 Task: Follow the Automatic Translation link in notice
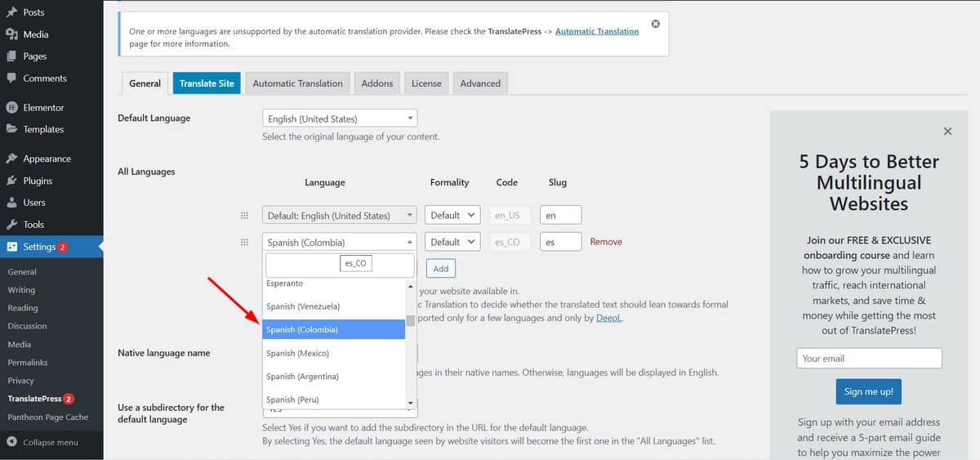click(597, 31)
